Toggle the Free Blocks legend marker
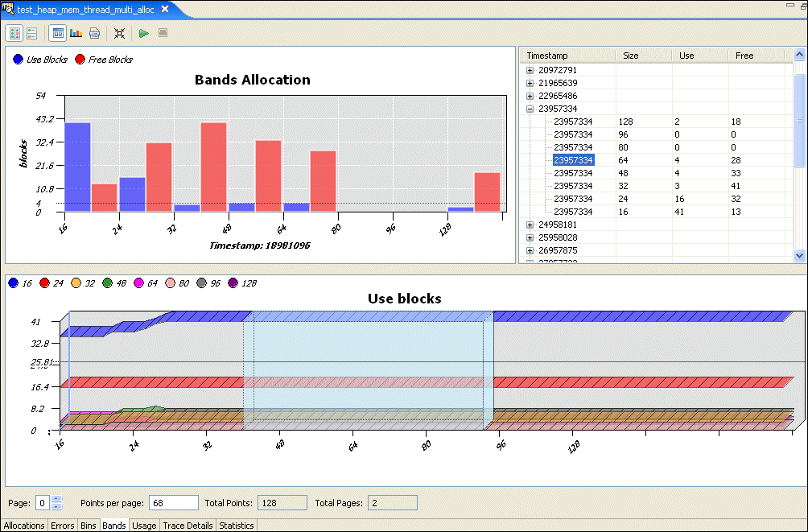 pyautogui.click(x=80, y=60)
